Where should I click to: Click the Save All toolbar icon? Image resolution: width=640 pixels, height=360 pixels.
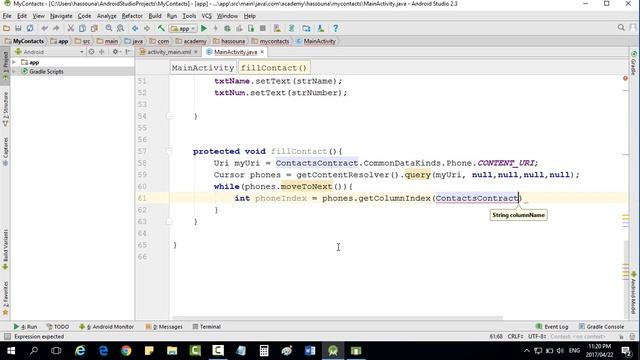(x=18, y=28)
